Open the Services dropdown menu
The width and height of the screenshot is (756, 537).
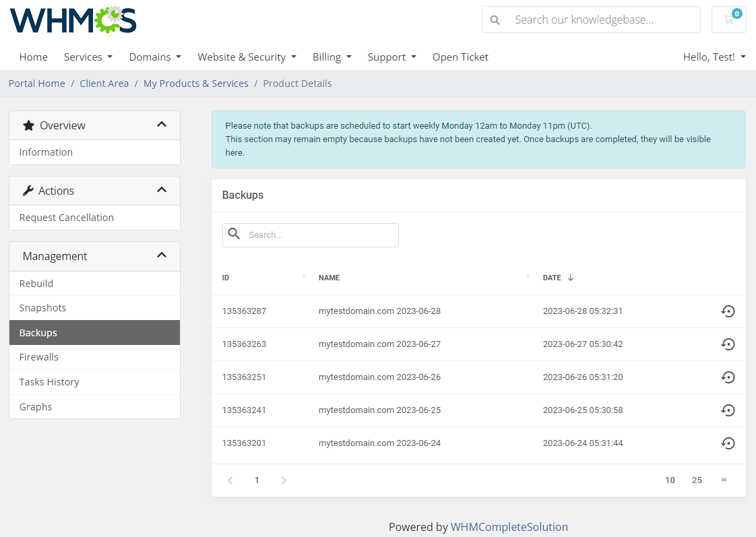[88, 57]
